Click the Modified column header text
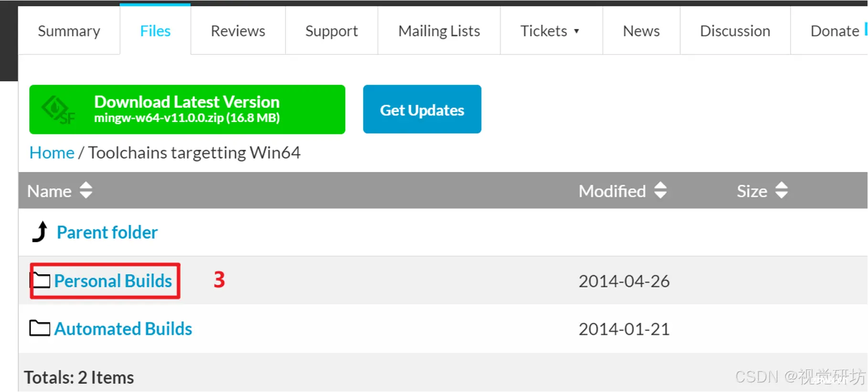The image size is (868, 392). coord(612,191)
